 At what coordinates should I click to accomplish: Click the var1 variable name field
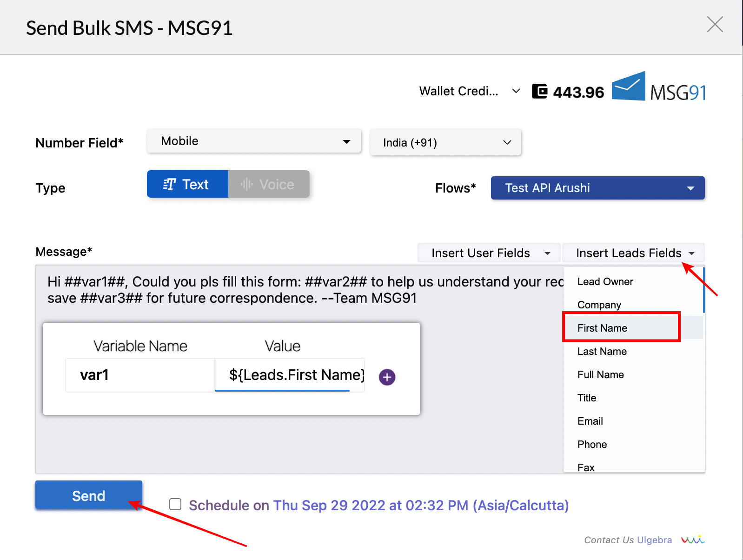coord(140,375)
